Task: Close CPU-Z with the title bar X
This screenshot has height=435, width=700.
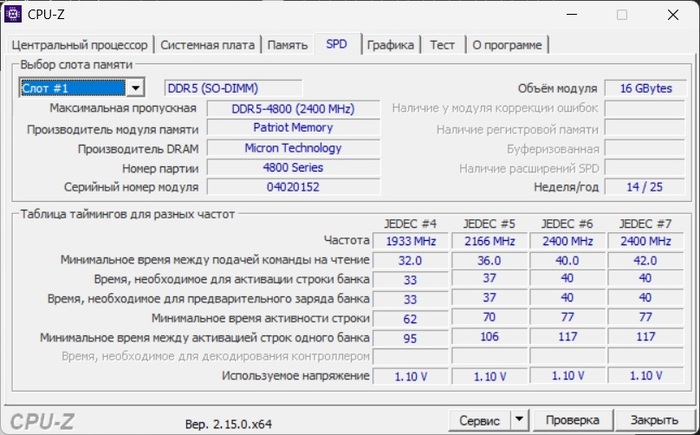Action: 670,14
